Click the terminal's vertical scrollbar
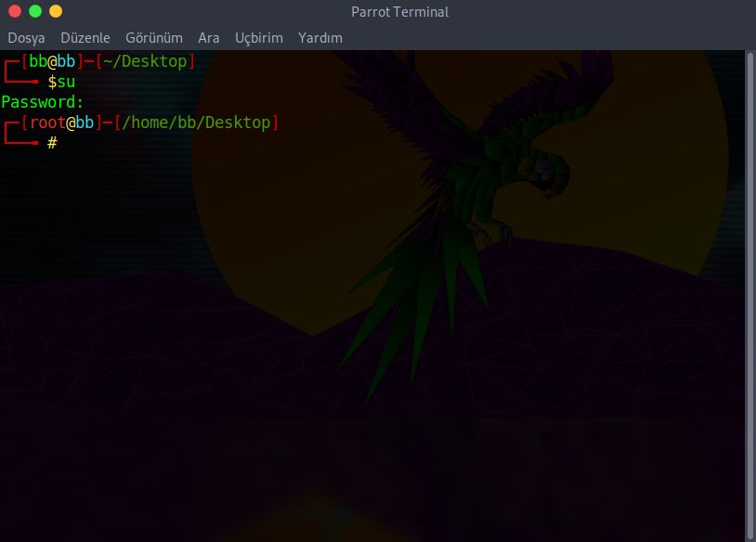This screenshot has height=542, width=756. (749, 296)
